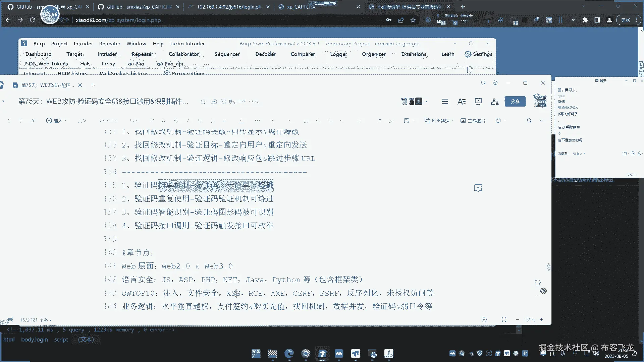Click the browser address bar URL
This screenshot has height=362, width=644.
click(118, 20)
